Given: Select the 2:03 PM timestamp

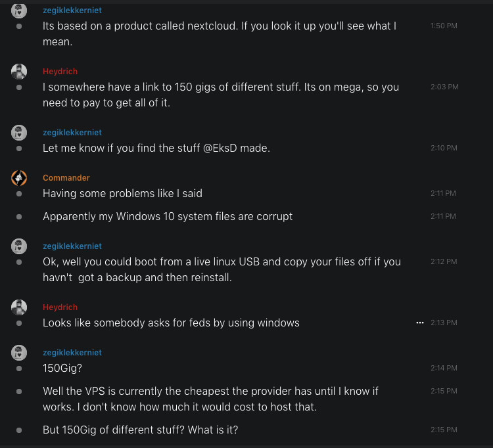Looking at the screenshot, I should [x=444, y=87].
